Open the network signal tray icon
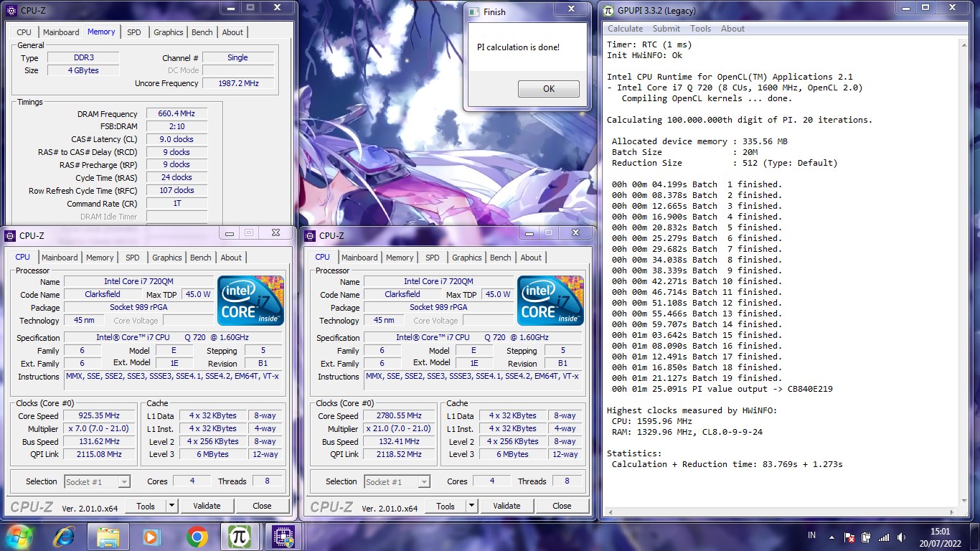The image size is (980, 551). coord(884,537)
